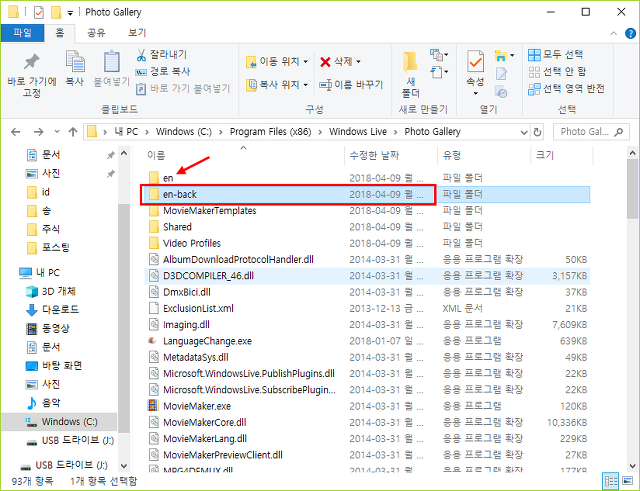Viewport: 640px width, 491px height.
Task: Open the 파일 (File) tab
Action: (x=22, y=33)
